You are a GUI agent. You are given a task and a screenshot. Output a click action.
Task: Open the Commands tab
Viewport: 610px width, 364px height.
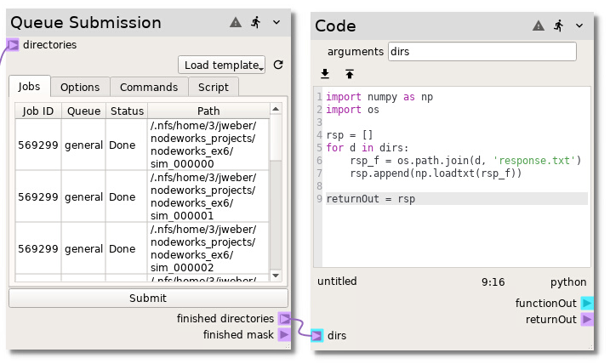pyautogui.click(x=148, y=87)
